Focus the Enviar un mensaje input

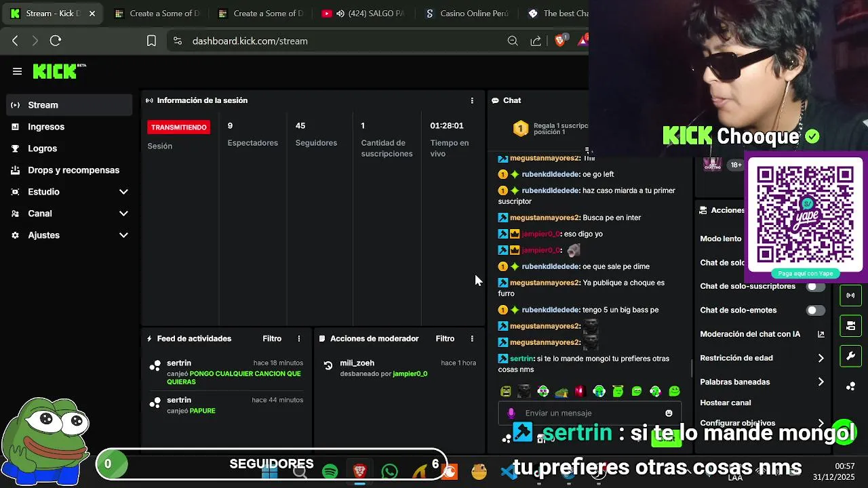tap(589, 413)
